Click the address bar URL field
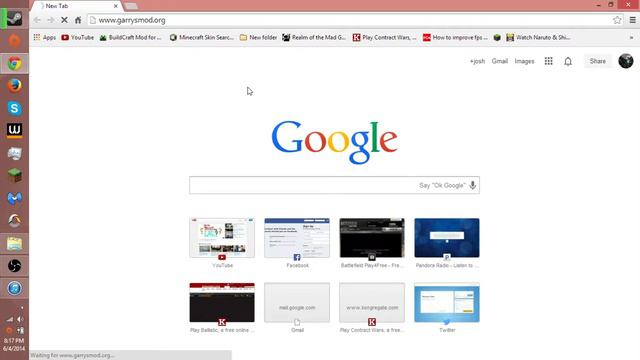 pos(351,20)
